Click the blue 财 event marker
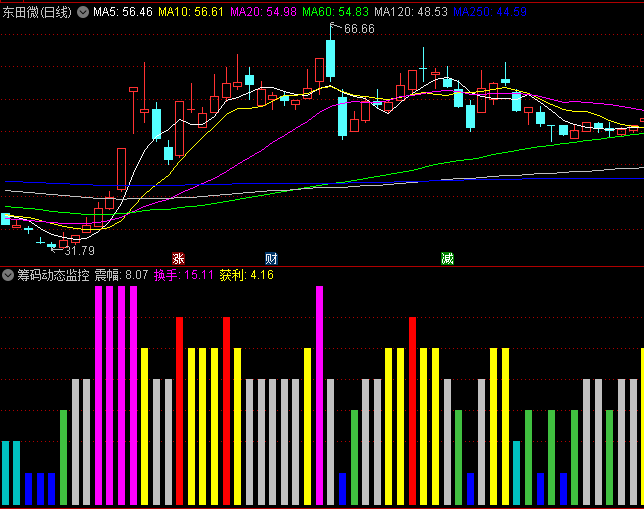 point(271,258)
